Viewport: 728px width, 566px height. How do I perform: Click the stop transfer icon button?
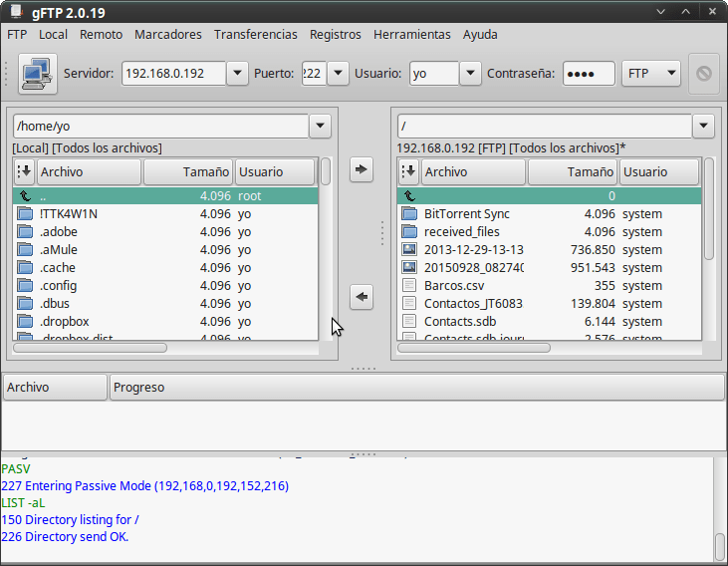703,74
